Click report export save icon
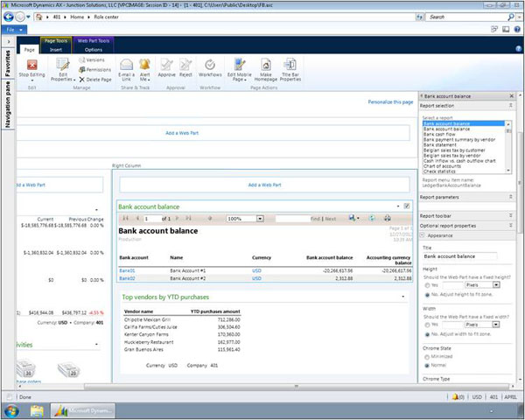Viewport: 525px width, 420px height. [352, 218]
